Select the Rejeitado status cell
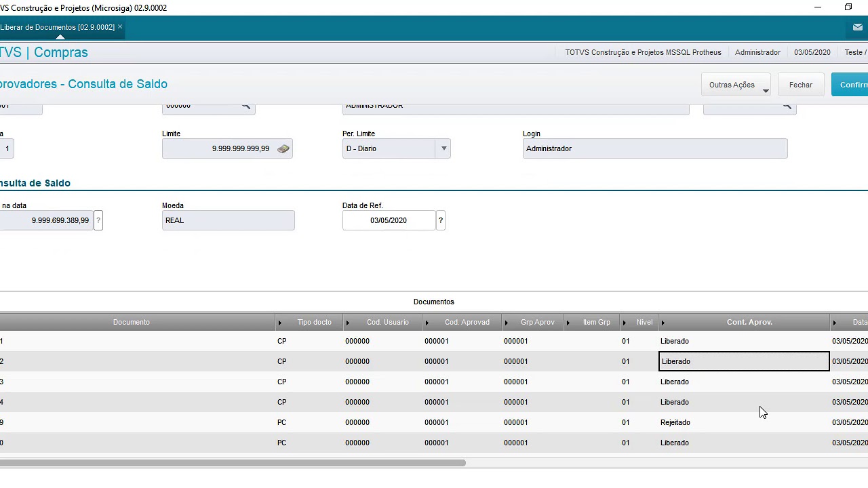This screenshot has width=868, height=488. coord(744,422)
